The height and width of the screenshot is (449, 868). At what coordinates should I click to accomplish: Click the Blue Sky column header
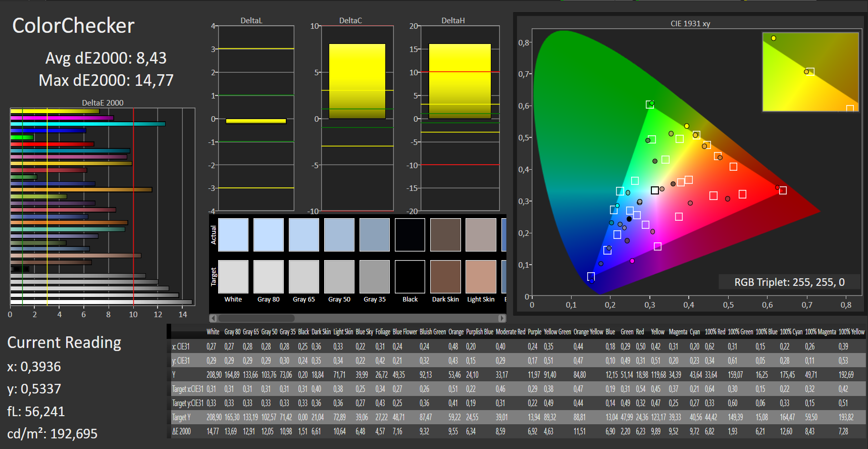tap(364, 332)
